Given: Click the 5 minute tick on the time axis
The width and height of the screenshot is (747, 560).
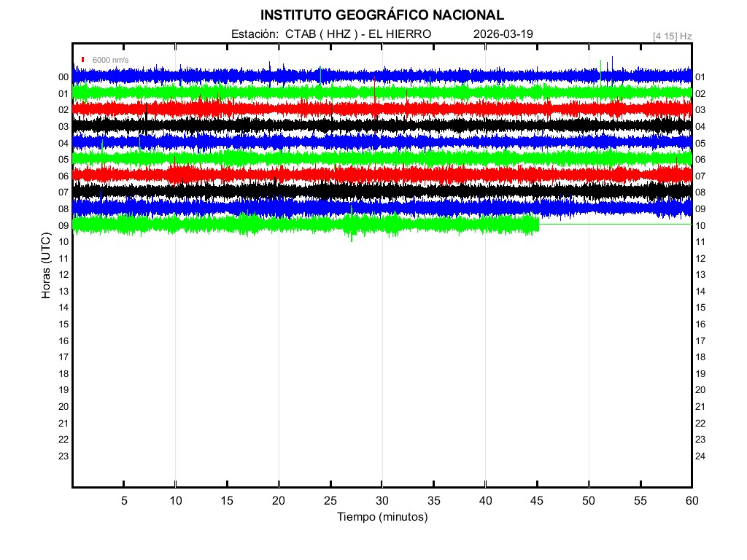Looking at the screenshot, I should tap(124, 500).
